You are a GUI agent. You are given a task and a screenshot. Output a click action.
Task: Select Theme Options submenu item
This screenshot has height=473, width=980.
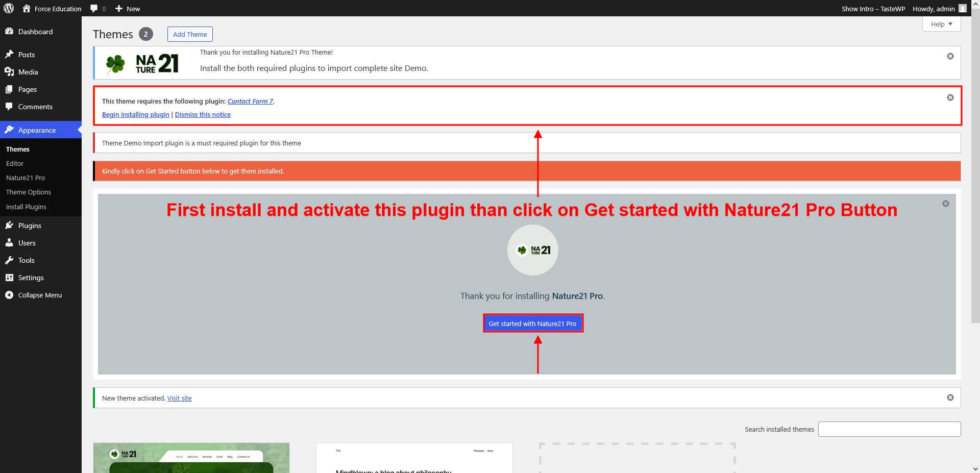(x=29, y=192)
